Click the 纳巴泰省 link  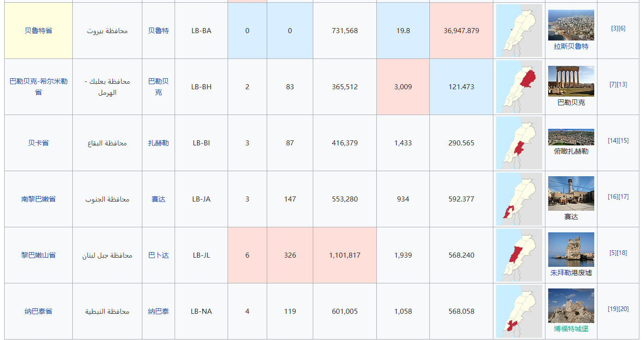(x=38, y=311)
